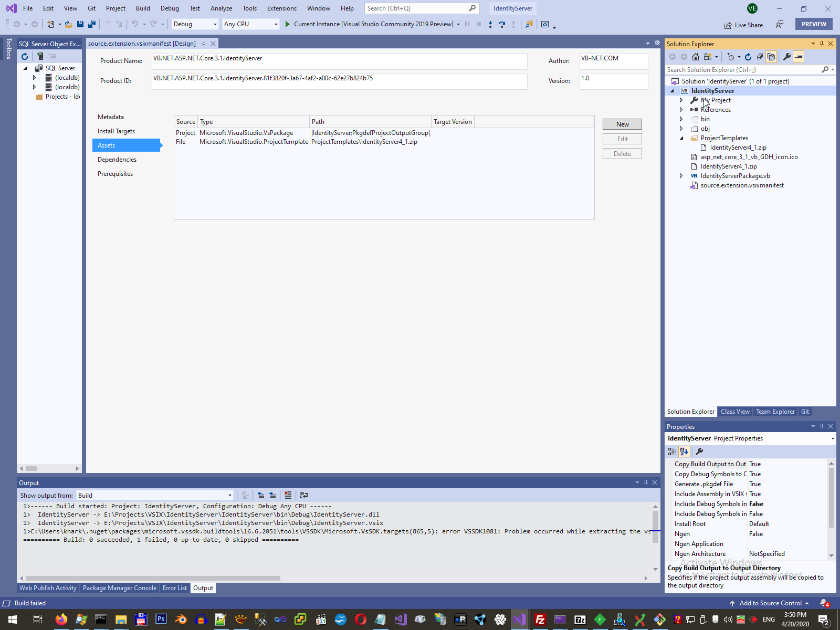Open Property Pages wrench in Properties panel

click(x=699, y=451)
